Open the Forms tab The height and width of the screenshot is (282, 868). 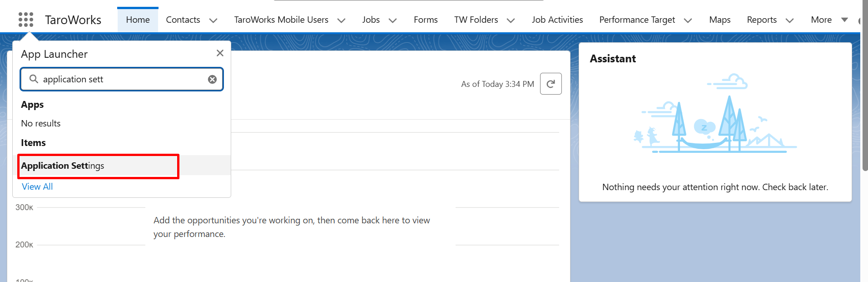pos(426,20)
